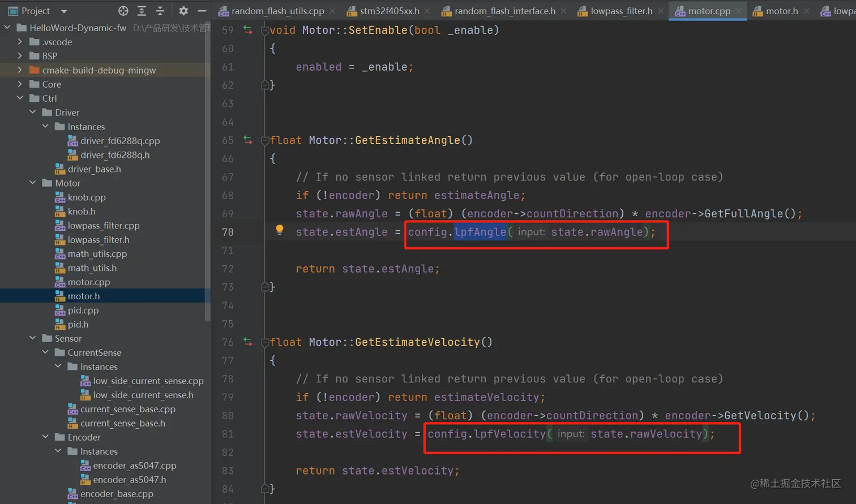Click the highlighted lpfAngle call on line 70

480,232
